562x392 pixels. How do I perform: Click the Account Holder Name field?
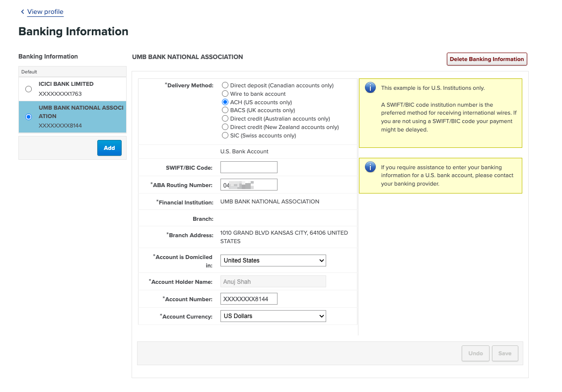[x=273, y=282]
